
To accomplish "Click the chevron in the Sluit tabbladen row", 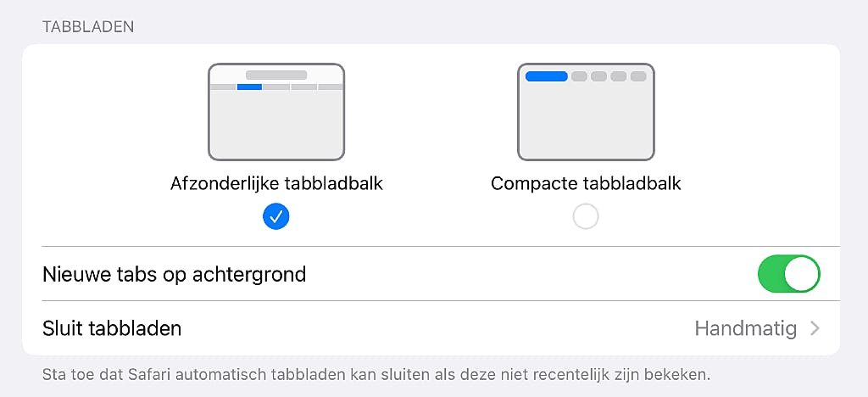I will click(815, 328).
